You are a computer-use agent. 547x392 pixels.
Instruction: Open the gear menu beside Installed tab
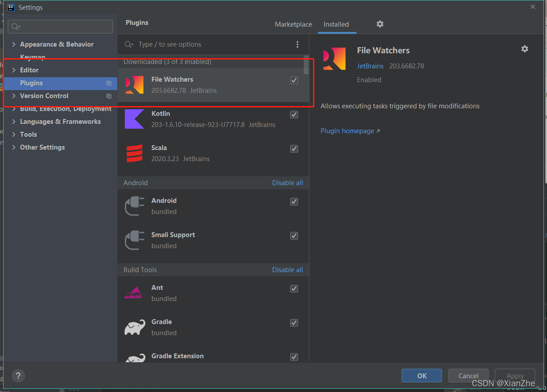380,24
